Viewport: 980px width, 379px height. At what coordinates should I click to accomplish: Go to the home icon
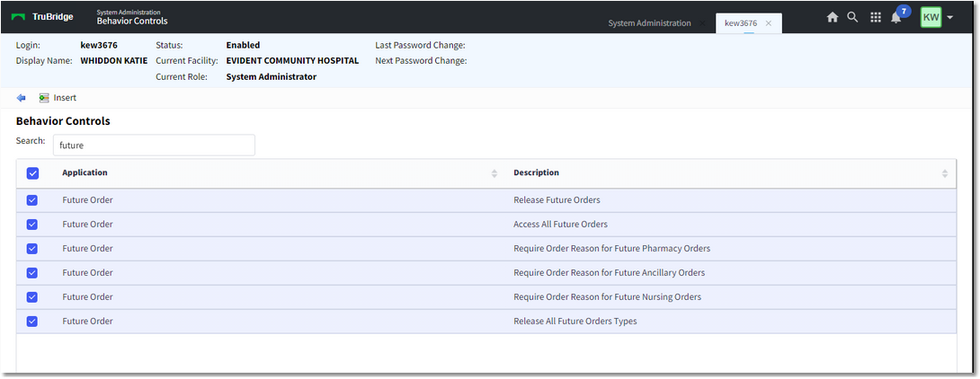[833, 17]
